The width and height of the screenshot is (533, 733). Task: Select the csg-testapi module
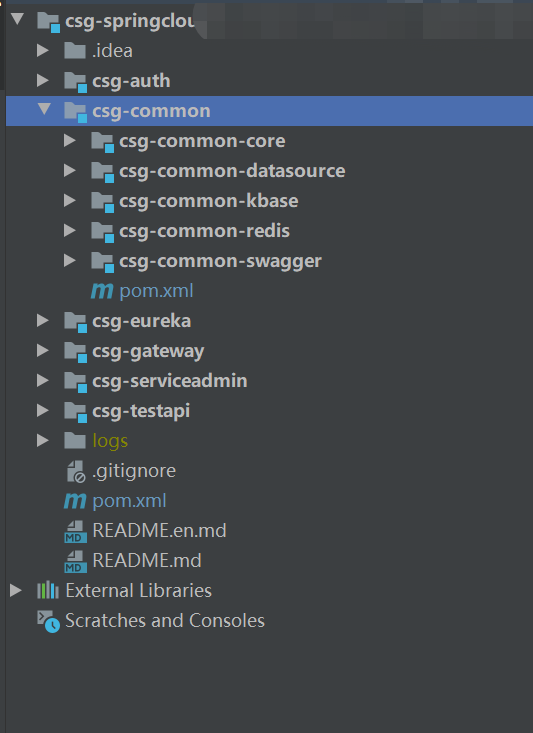click(x=141, y=411)
